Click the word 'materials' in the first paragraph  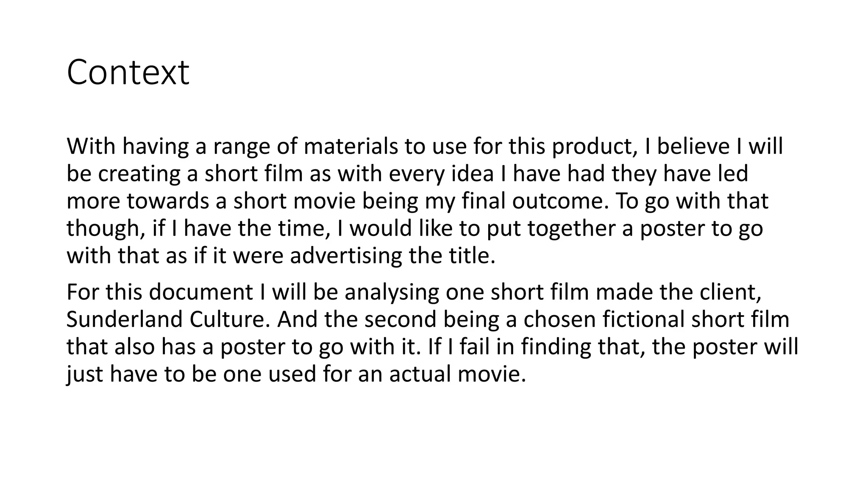(x=351, y=146)
